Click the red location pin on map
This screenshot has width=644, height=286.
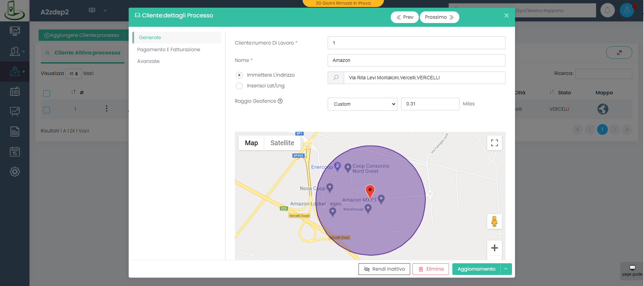tap(370, 191)
